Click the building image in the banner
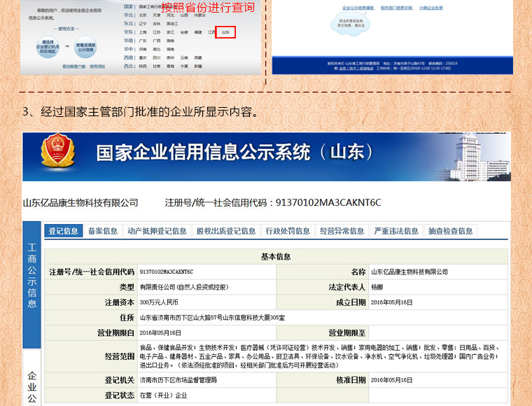 click(x=478, y=157)
